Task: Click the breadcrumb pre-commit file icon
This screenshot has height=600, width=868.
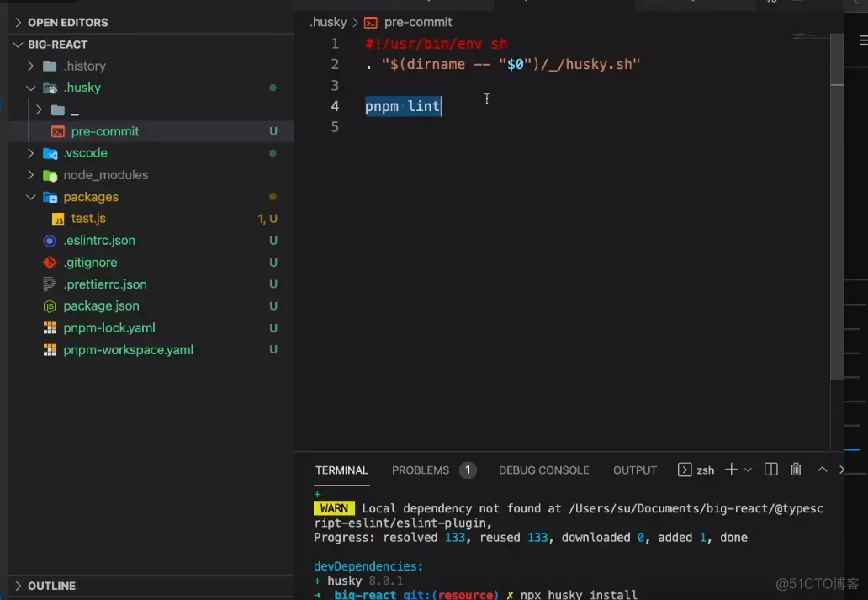Action: pyautogui.click(x=371, y=23)
